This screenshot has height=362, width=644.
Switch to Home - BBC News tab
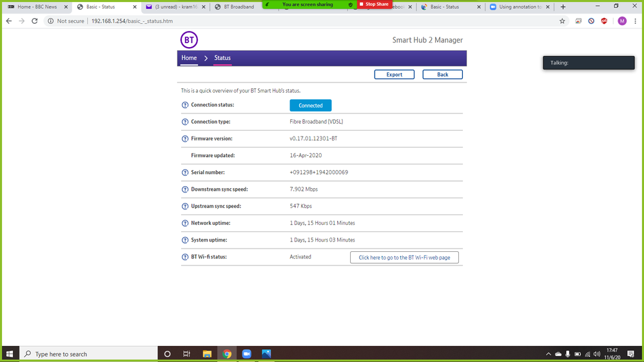point(37,7)
